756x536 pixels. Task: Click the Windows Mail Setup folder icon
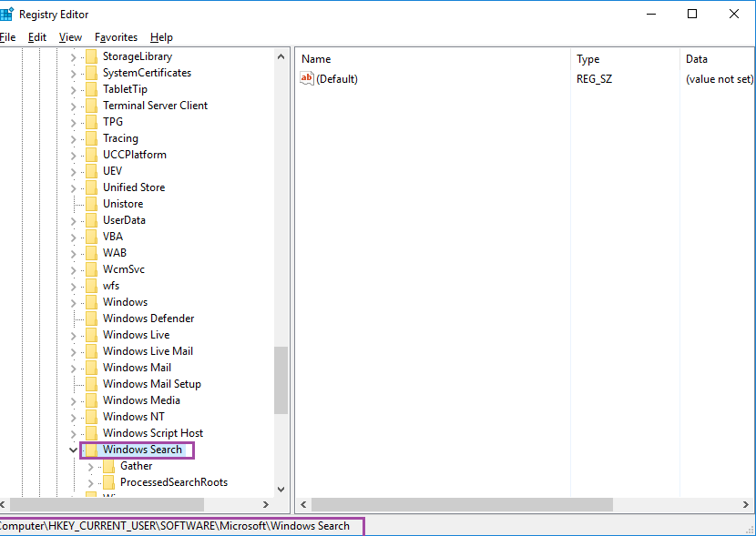click(91, 384)
